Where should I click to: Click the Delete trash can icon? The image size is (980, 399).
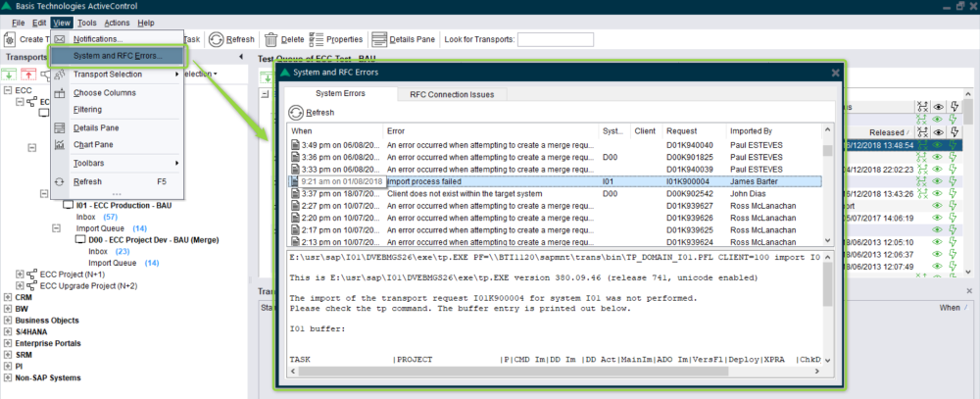point(270,39)
